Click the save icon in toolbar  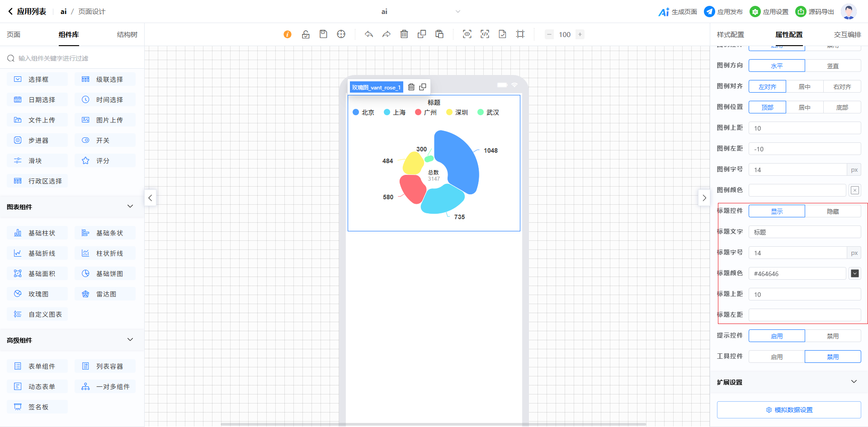pyautogui.click(x=323, y=34)
